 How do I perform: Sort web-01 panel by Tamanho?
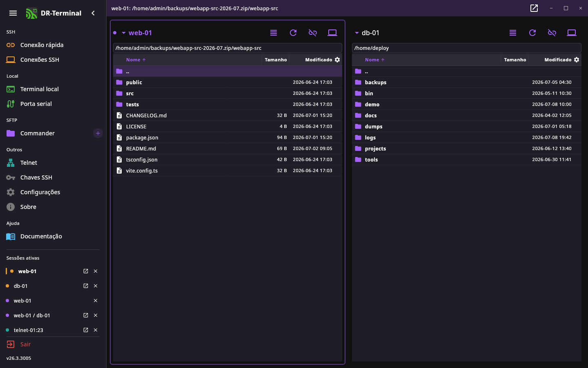coord(276,60)
